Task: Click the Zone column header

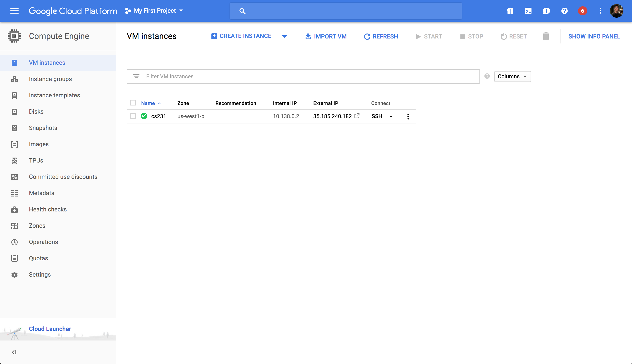Action: [183, 103]
